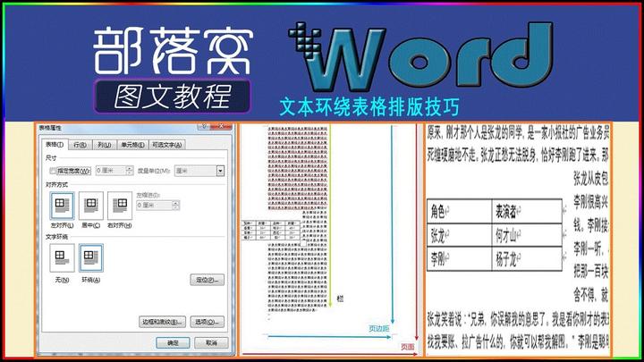The height and width of the screenshot is (362, 644).
Task: Click the 左缩进 value field
Action: coord(155,206)
